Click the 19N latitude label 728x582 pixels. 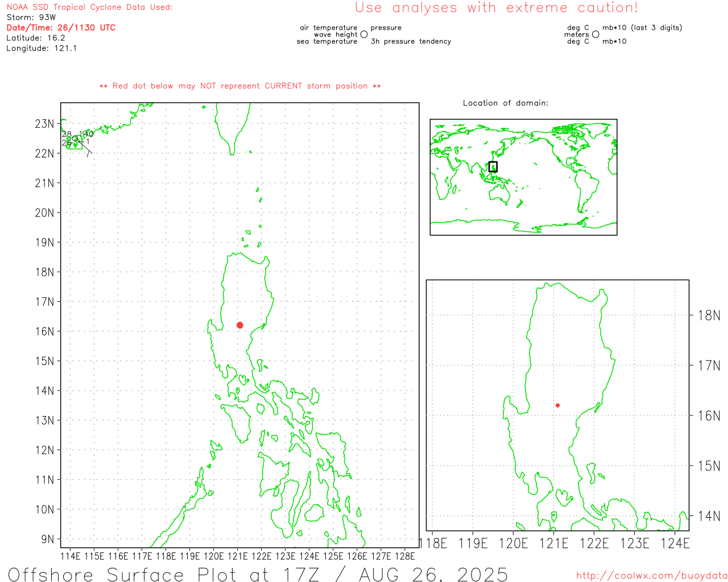[44, 243]
